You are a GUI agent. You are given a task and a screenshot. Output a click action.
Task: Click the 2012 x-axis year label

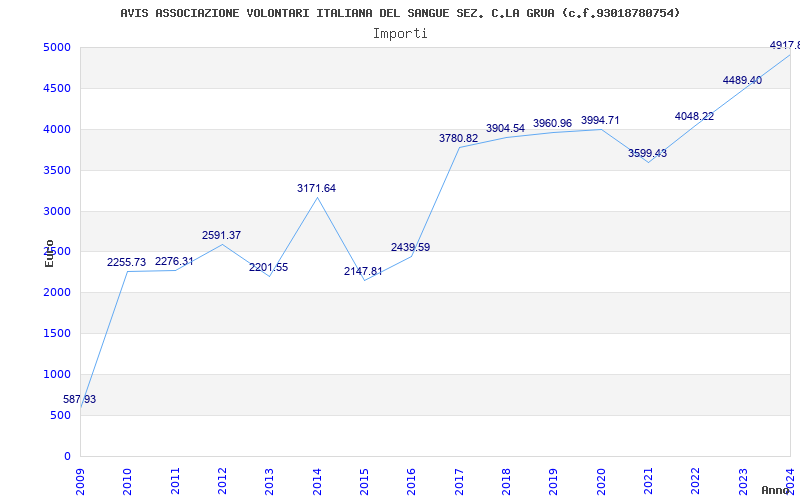(x=222, y=482)
